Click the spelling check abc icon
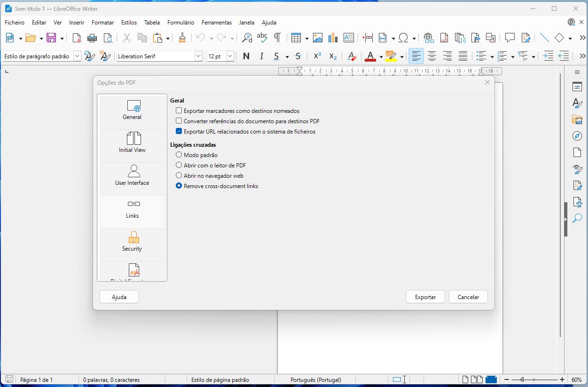The image size is (588, 387). 262,38
